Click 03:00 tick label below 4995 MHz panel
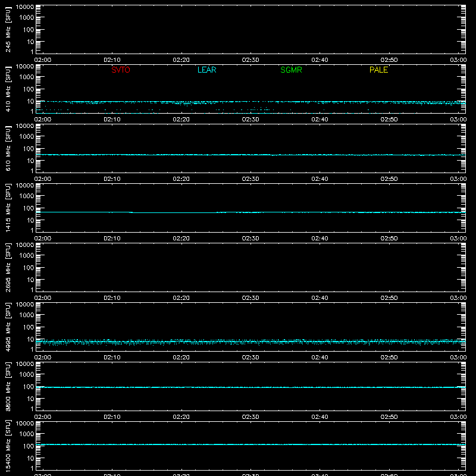Viewport: 476px width, 476px height. pyautogui.click(x=458, y=358)
